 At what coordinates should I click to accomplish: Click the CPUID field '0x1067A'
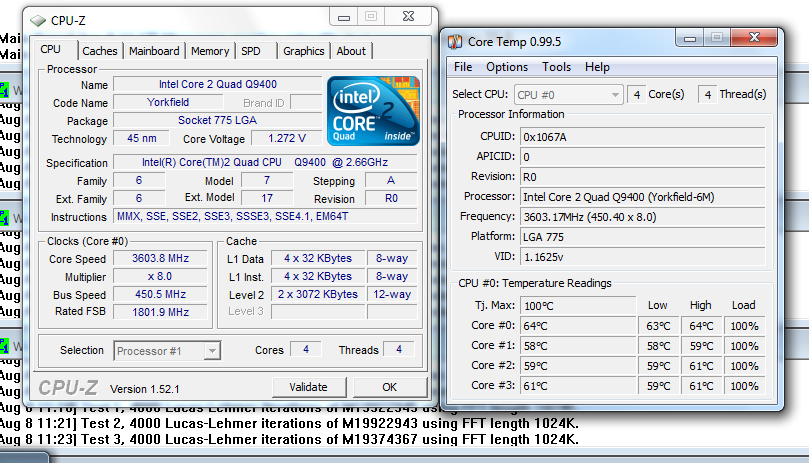[642, 137]
